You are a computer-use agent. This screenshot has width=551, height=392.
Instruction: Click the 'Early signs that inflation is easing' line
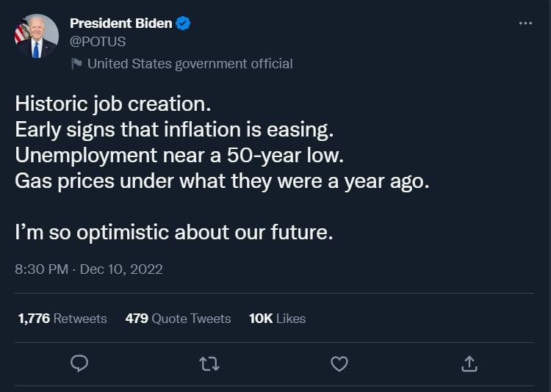174,129
